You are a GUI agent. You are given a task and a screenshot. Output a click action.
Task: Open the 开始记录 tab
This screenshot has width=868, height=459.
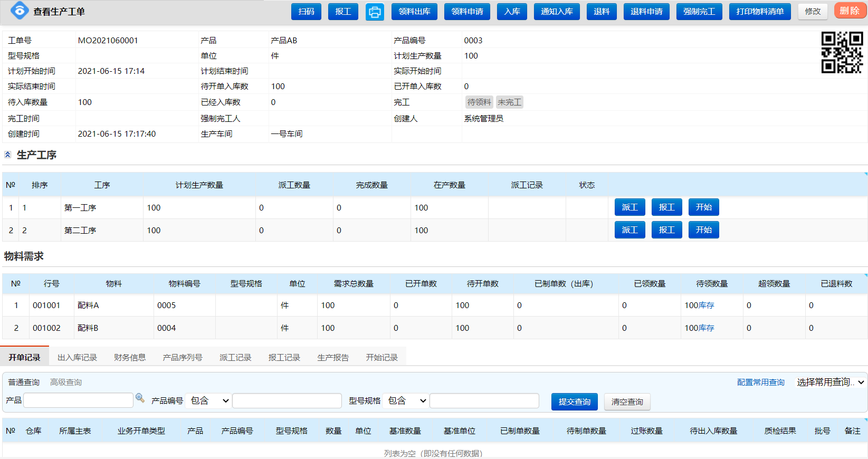coord(381,357)
